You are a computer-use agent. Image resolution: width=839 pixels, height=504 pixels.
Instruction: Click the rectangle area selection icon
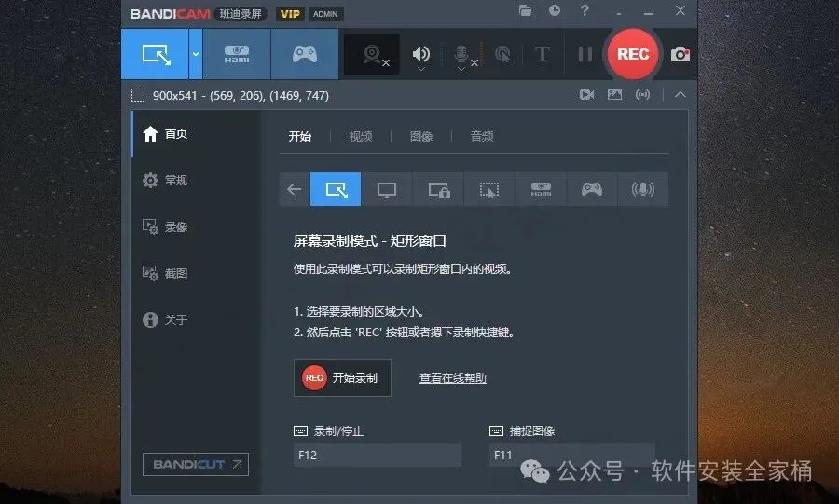pyautogui.click(x=138, y=95)
